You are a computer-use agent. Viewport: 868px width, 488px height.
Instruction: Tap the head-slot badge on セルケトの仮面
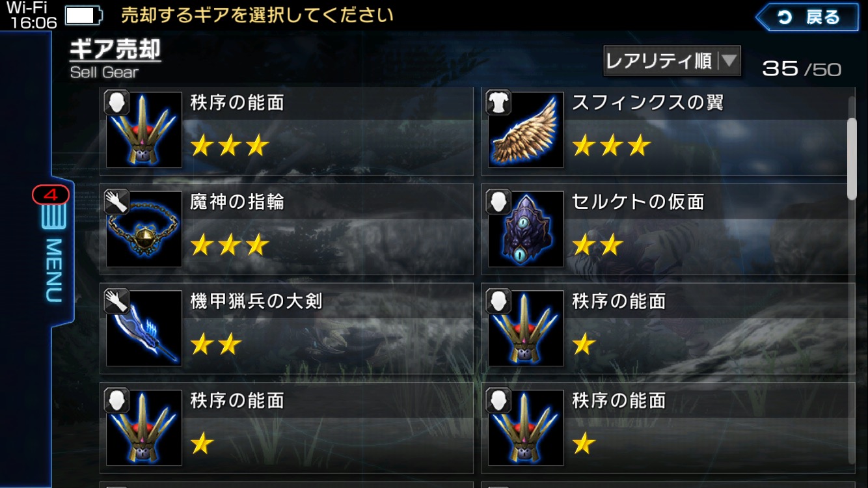498,202
